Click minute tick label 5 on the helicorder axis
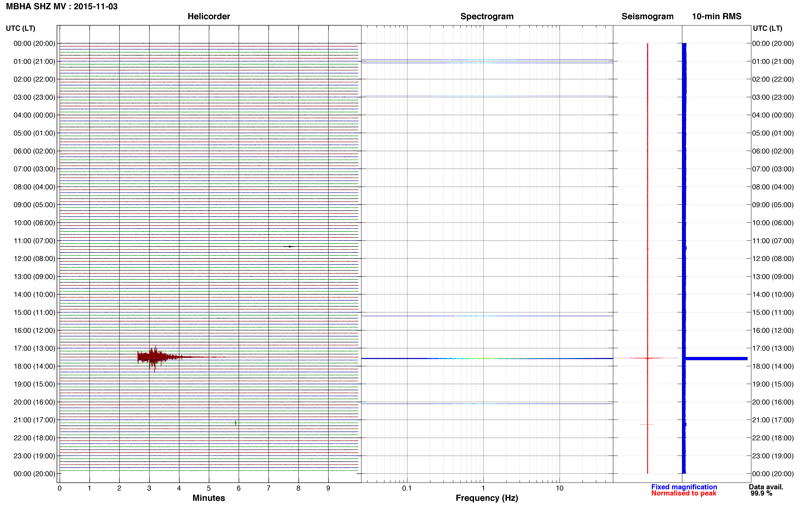The width and height of the screenshot is (812, 508). [x=209, y=488]
